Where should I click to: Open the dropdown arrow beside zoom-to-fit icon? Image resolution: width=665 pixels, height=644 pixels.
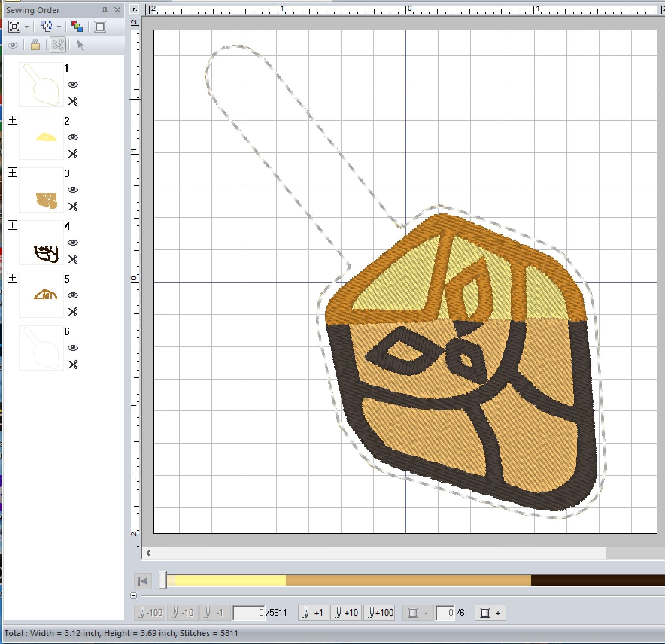click(x=27, y=27)
